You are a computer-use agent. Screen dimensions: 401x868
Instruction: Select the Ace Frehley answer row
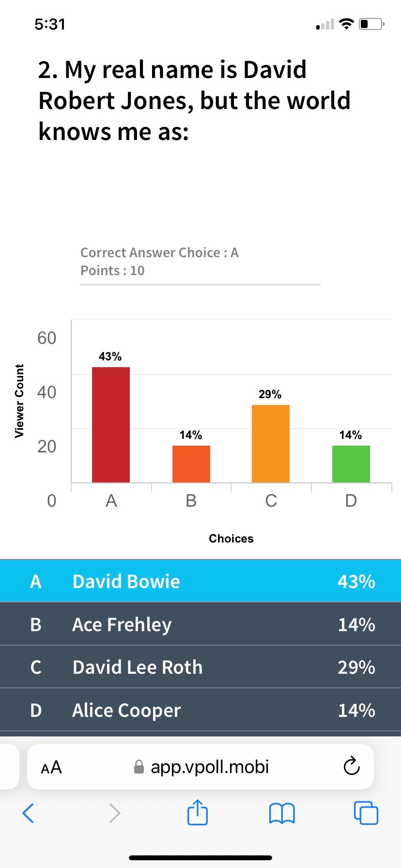[x=200, y=624]
